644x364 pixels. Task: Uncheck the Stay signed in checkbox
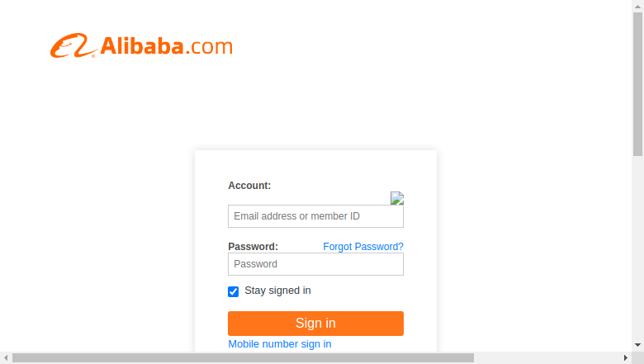(234, 291)
